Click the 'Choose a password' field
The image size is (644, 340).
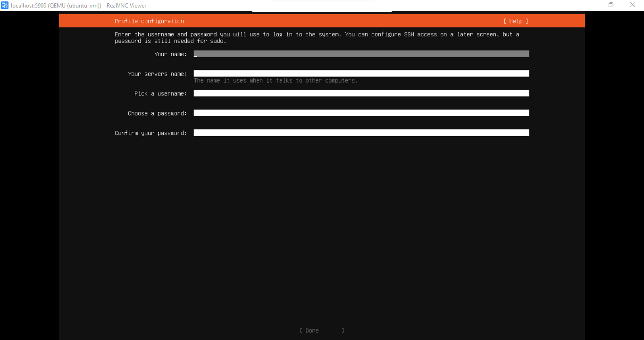[361, 113]
